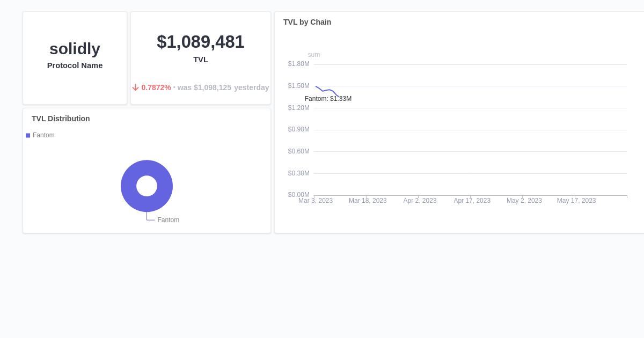Click the red downward arrow indicator
The width and height of the screenshot is (644, 338).
[x=136, y=87]
